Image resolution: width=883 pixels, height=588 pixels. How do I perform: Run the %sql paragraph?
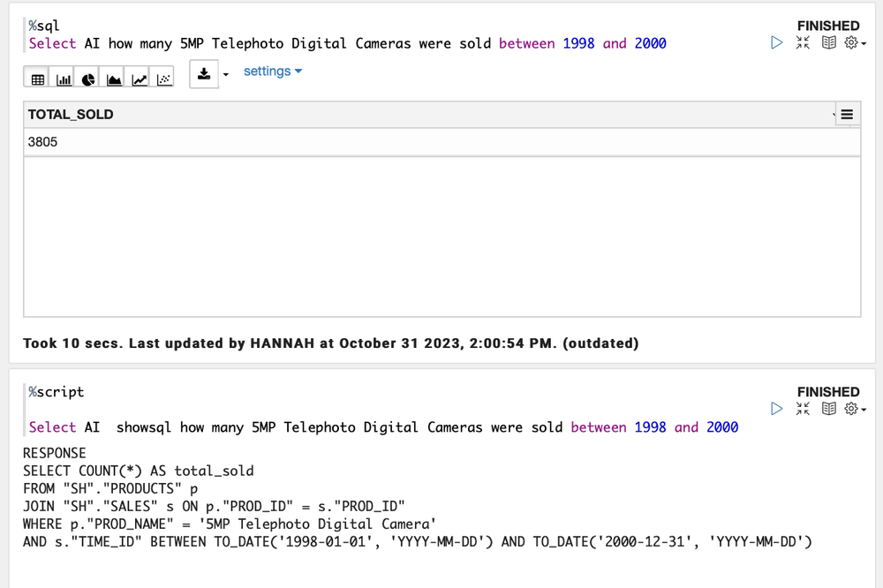pos(776,41)
